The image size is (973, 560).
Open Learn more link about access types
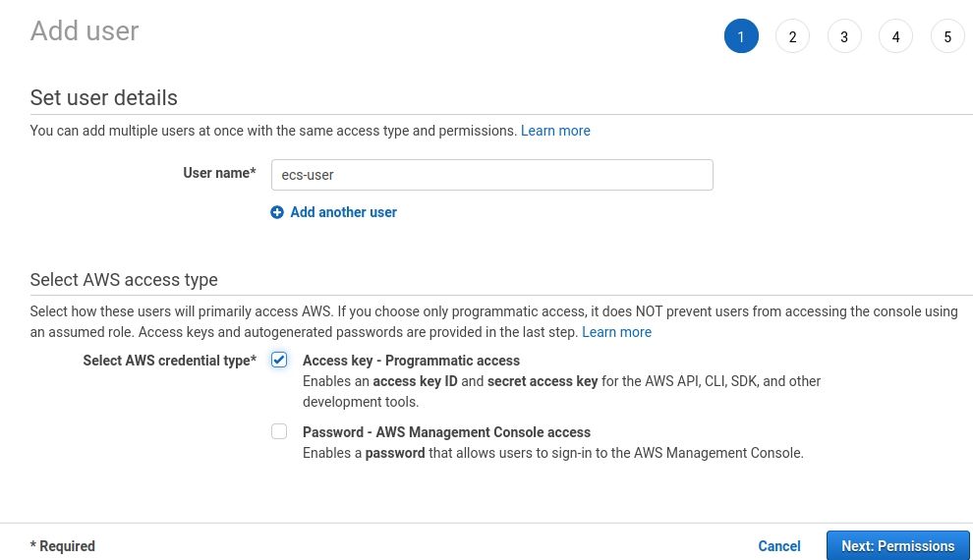616,332
